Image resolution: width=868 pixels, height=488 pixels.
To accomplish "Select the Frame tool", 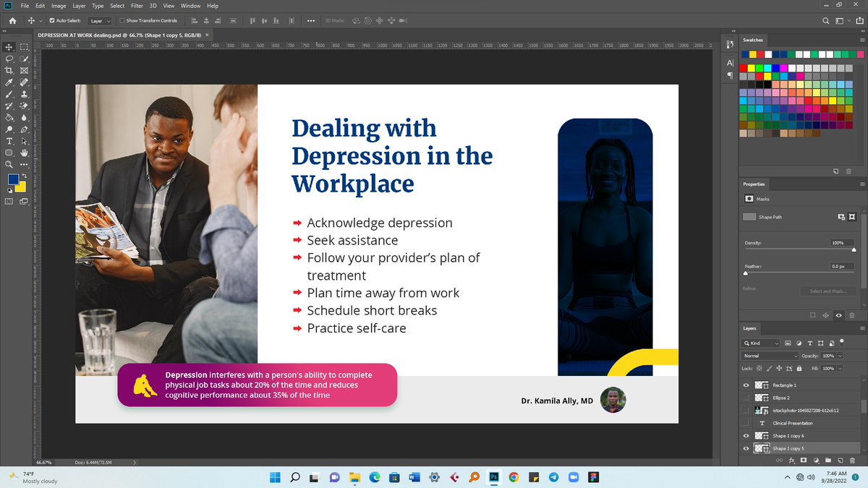I will [24, 70].
